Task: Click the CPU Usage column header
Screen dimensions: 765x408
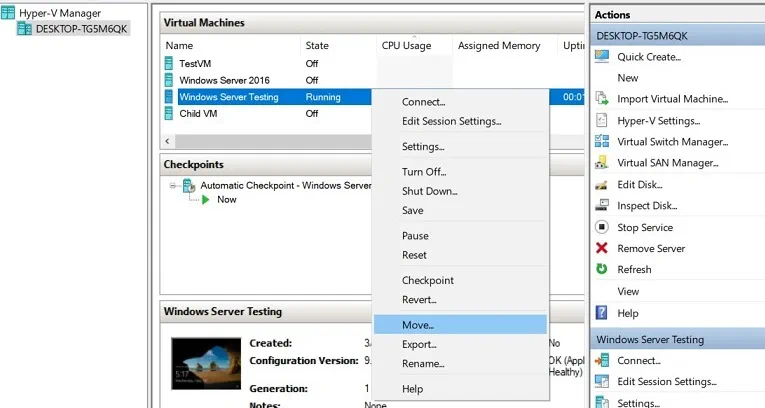Action: coord(406,46)
